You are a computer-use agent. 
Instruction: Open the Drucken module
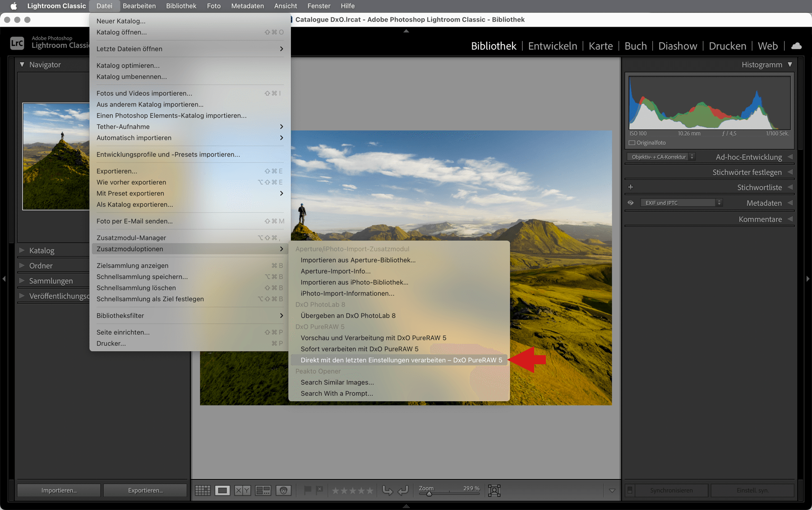727,46
